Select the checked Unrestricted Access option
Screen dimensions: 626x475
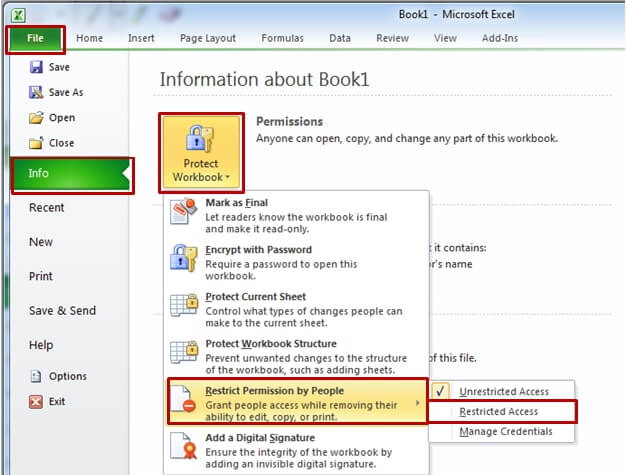pyautogui.click(x=501, y=391)
